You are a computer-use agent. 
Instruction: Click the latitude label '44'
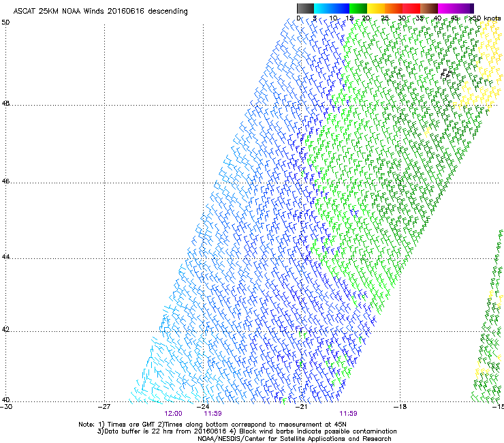coord(5,257)
